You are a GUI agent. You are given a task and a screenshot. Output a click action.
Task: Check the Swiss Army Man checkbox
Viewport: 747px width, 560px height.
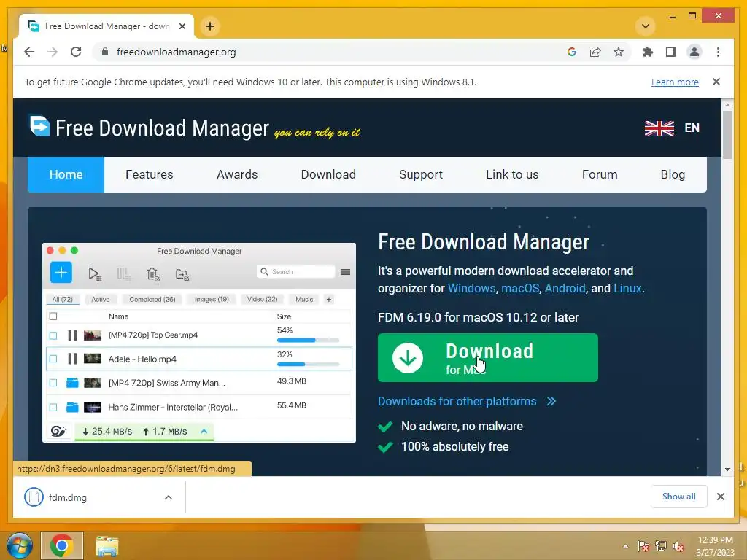coord(53,382)
